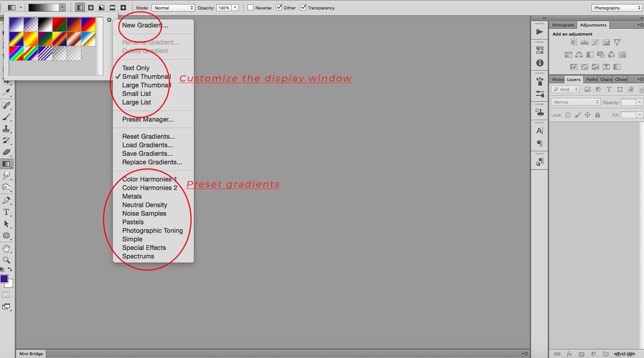Open the Layers panel Fill dropdown
Image resolution: width=644 pixels, height=358 pixels.
point(640,115)
